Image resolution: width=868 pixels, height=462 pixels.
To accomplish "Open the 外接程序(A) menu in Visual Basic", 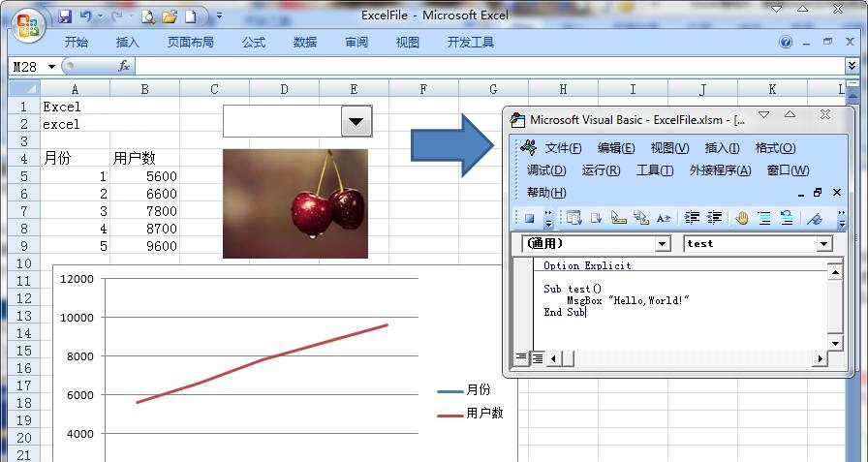I will 720,170.
